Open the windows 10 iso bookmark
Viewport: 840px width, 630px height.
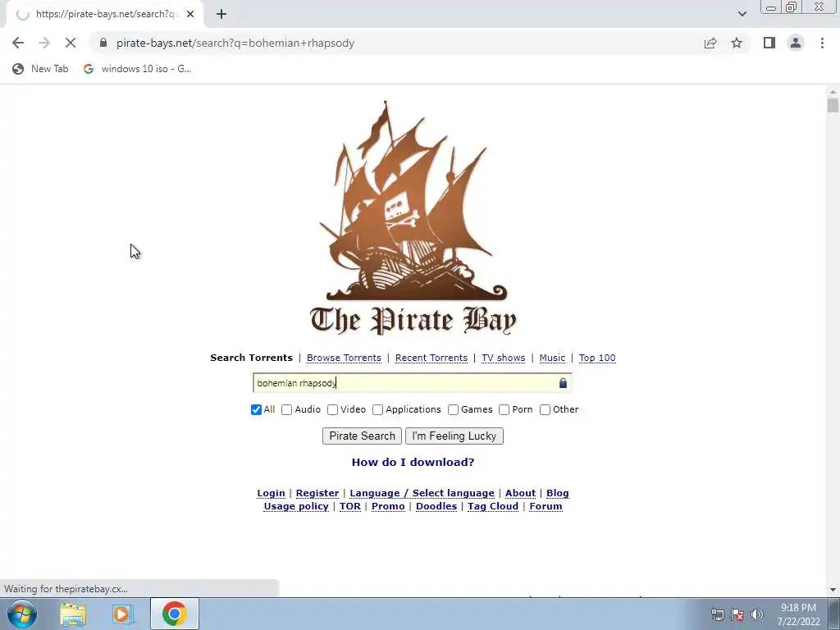(137, 69)
